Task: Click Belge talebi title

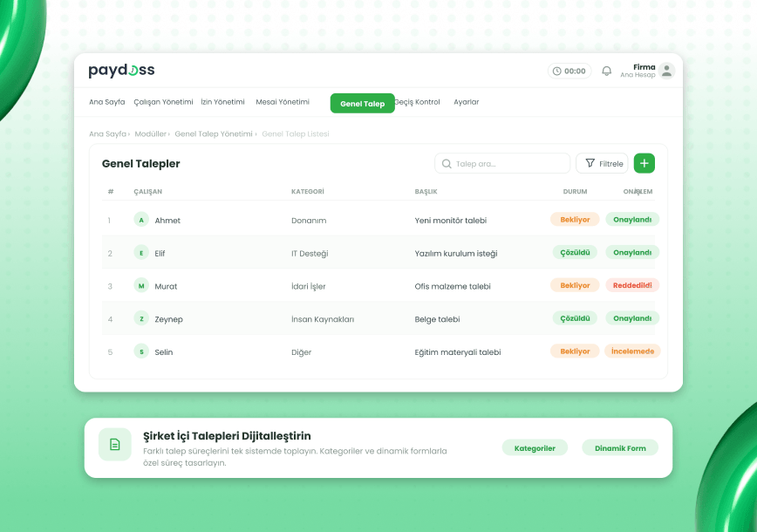Action: pos(437,319)
